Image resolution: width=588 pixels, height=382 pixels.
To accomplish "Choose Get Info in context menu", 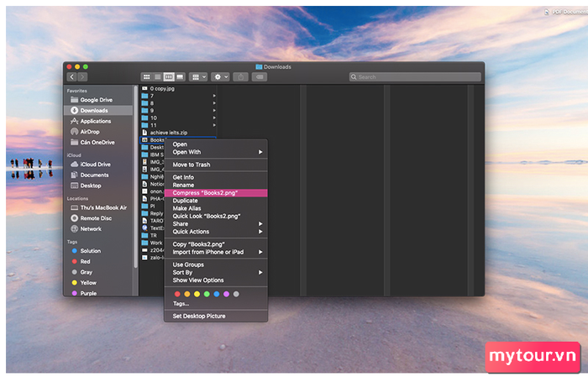I will pyautogui.click(x=183, y=177).
